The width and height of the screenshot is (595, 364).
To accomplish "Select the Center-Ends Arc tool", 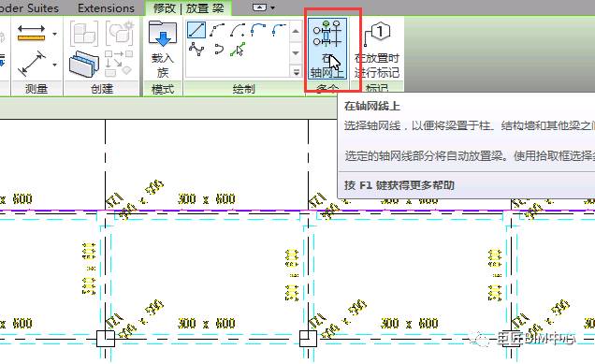I will (x=238, y=30).
